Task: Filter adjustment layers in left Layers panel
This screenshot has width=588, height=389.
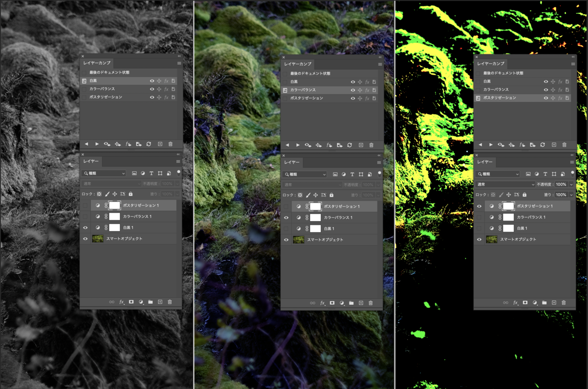Action: [x=143, y=173]
